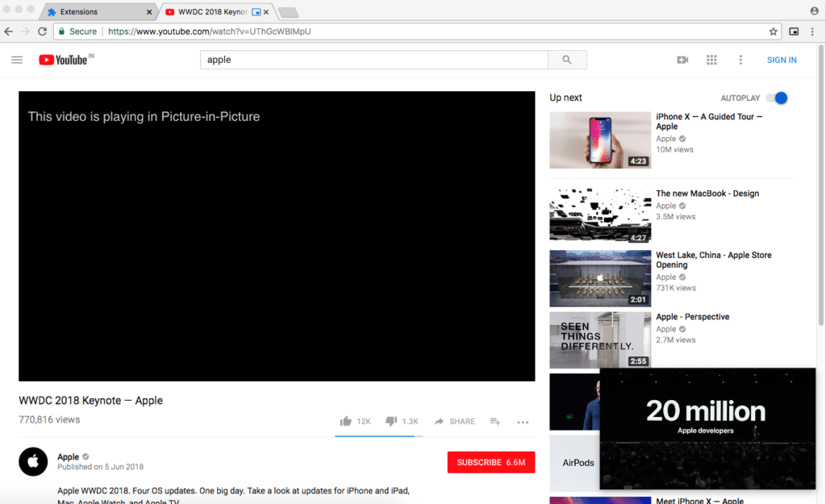
Task: Bookmark page with the star icon
Action: 774,31
